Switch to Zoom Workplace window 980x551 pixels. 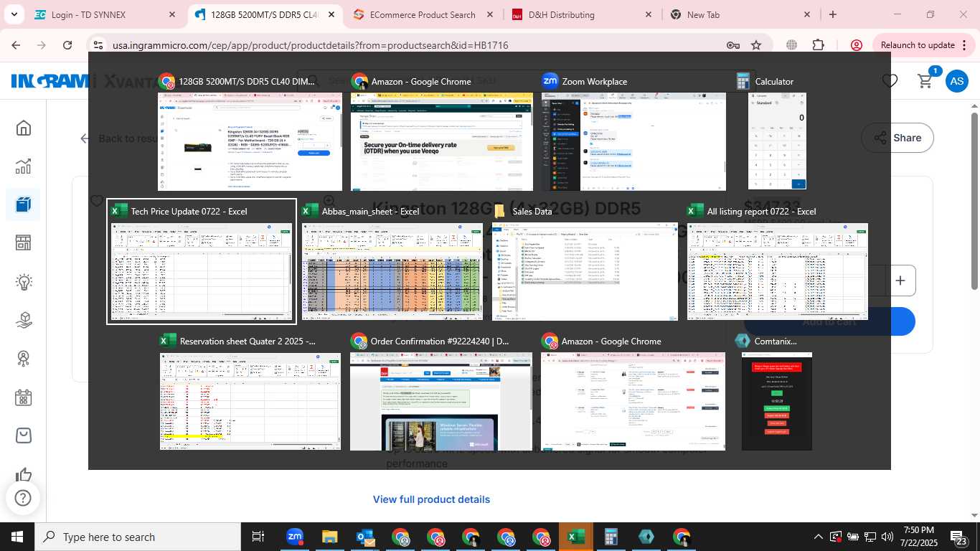[x=633, y=133]
